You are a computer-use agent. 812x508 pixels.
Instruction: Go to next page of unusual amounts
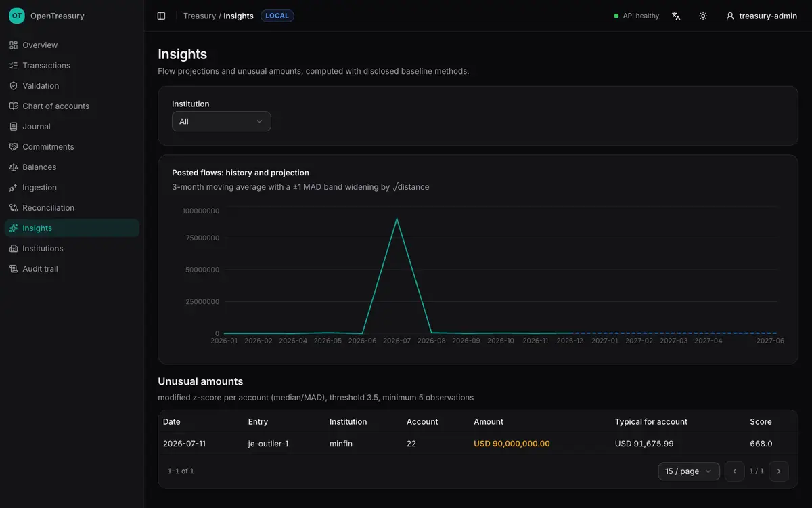[779, 471]
